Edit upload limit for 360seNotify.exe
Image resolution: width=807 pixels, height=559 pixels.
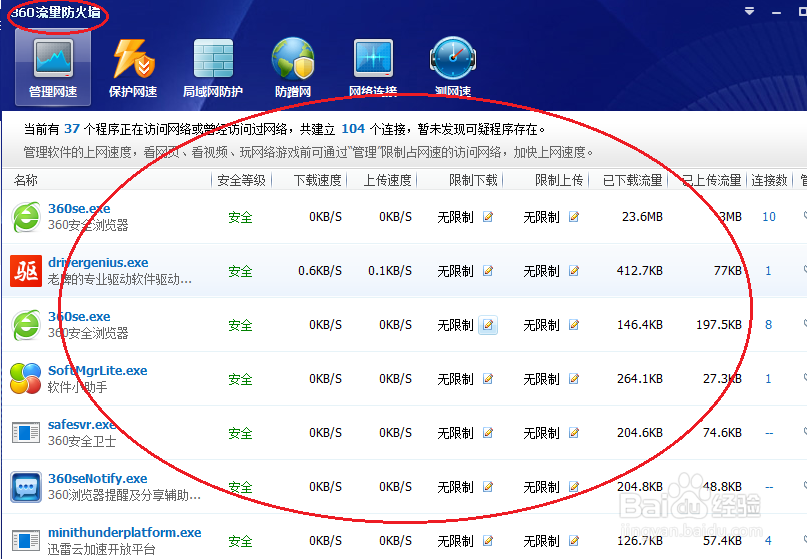point(574,487)
